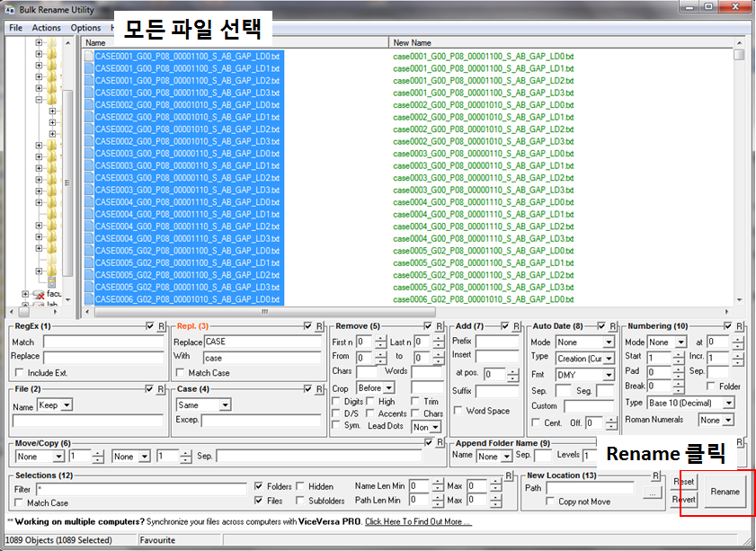Reset Repl. (3) panel with its R icon
Image resolution: width=756 pixels, height=551 pixels.
319,326
